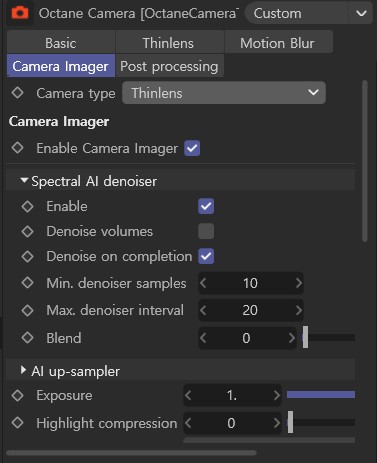Click keyframe diamond beside Highlight compression
The height and width of the screenshot is (463, 377).
pyautogui.click(x=17, y=423)
